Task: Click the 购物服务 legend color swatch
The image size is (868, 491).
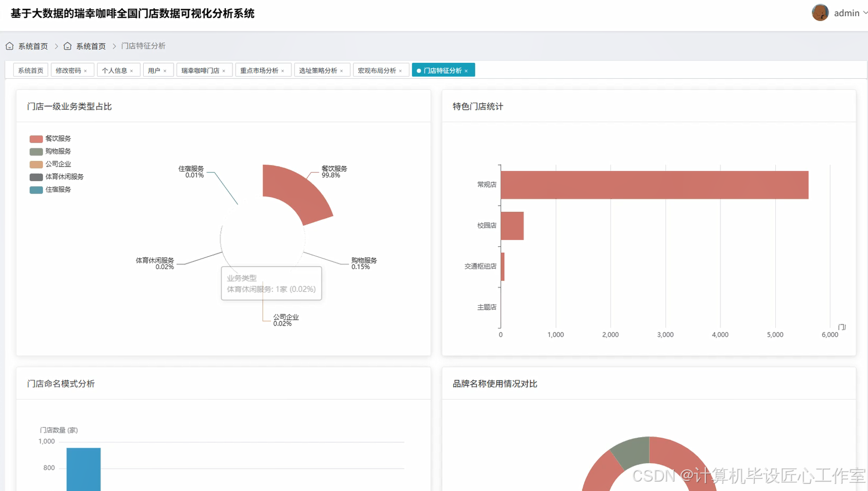Action: pyautogui.click(x=36, y=151)
